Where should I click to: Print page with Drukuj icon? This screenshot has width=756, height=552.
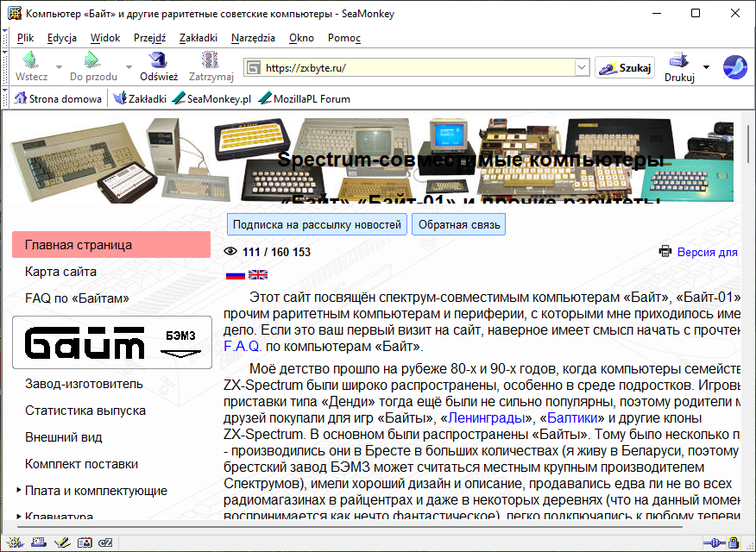pos(679,67)
